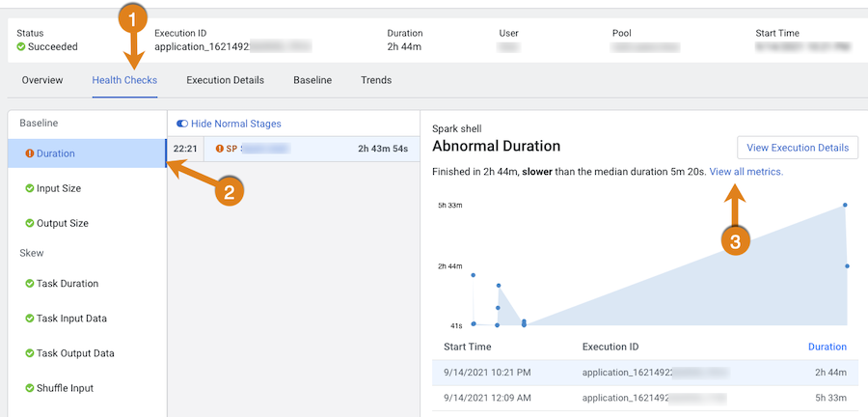
Task: Select the 5h 33m peak chart data point
Action: tap(845, 205)
